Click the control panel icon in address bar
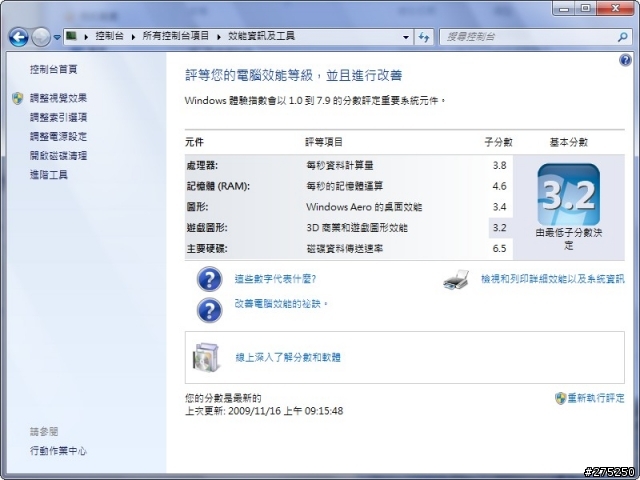This screenshot has height=480, width=640. [71, 36]
